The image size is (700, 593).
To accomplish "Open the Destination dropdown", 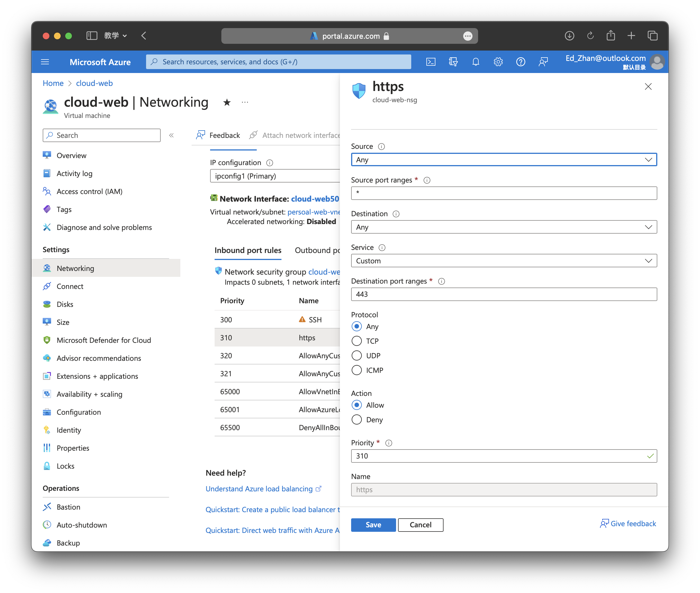I will 504,227.
